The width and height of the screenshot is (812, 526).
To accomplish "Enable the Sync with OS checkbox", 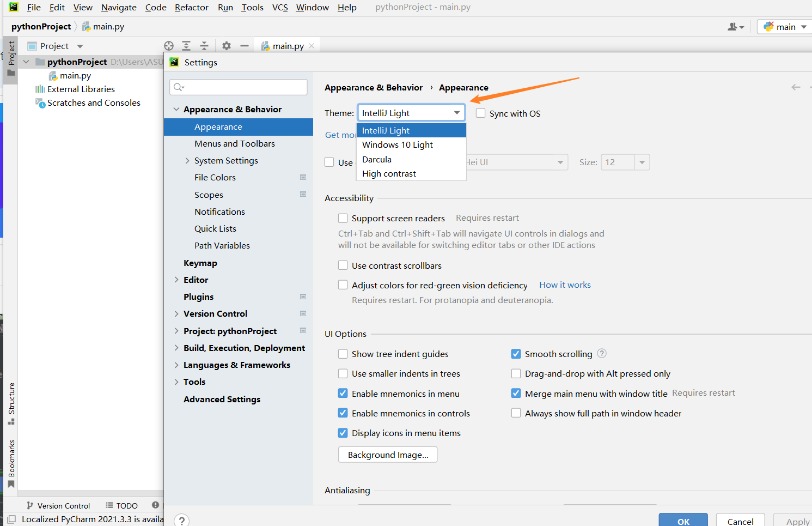I will [480, 113].
